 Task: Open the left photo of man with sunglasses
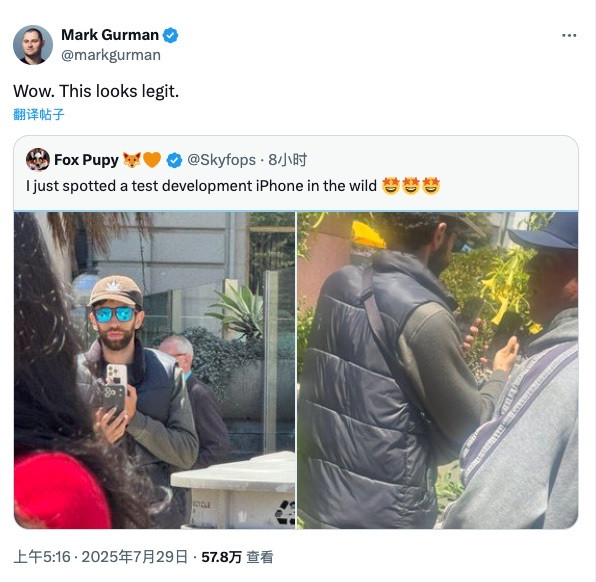154,370
